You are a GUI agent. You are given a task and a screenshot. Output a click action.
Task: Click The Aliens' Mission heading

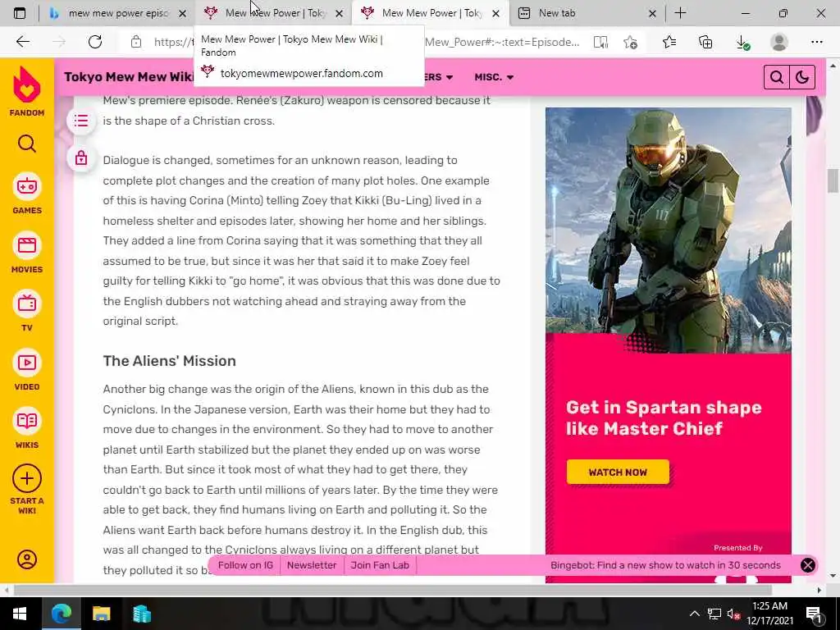(x=169, y=361)
